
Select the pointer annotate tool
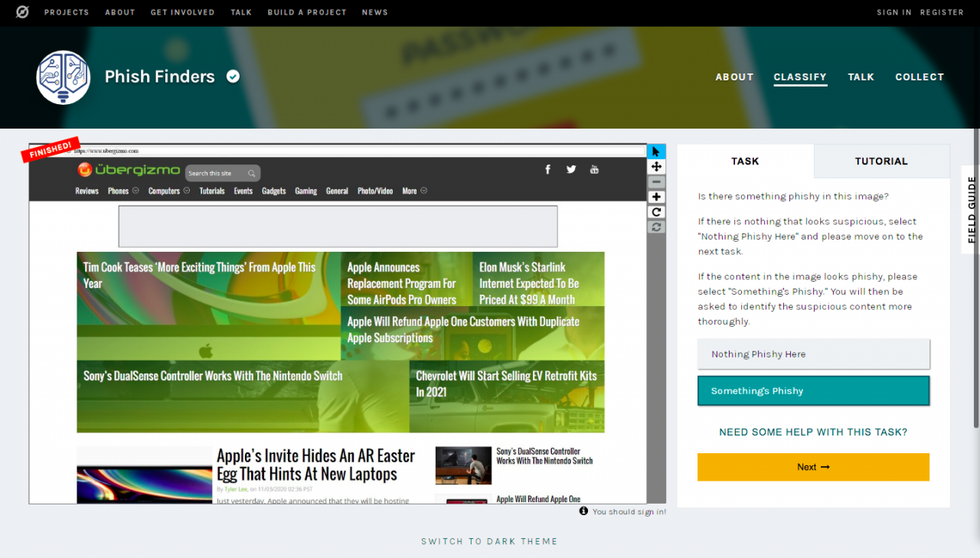(656, 152)
